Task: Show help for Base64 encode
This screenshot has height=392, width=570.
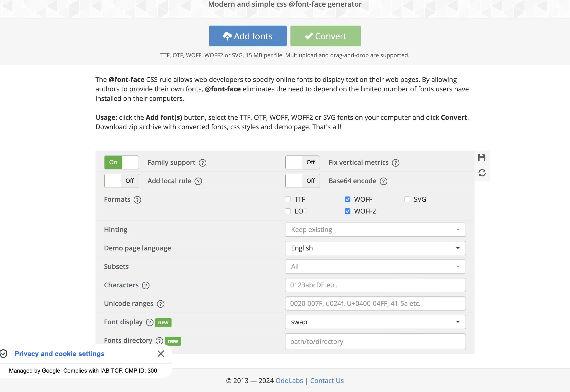Action: point(383,181)
